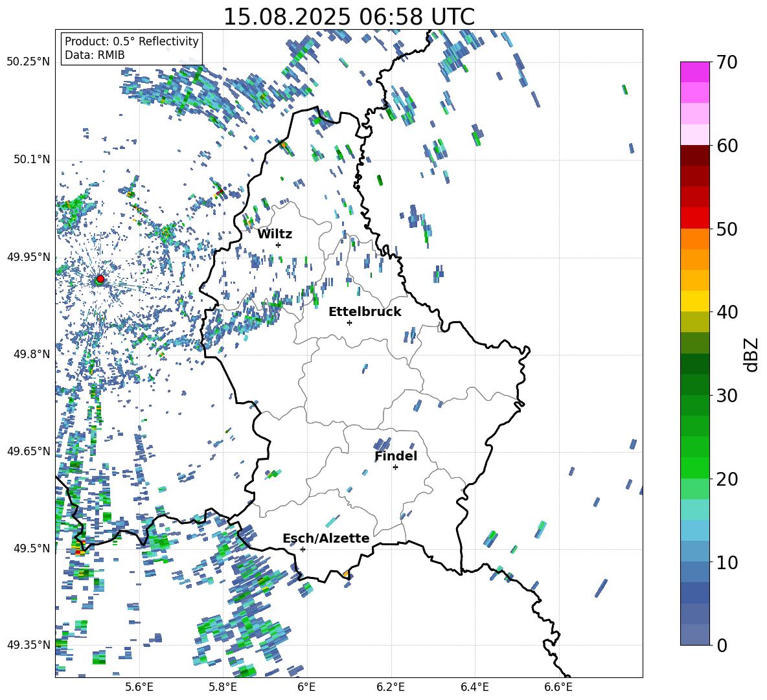This screenshot has width=767, height=700.
Task: Click the Findel city label
Action: pos(396,456)
